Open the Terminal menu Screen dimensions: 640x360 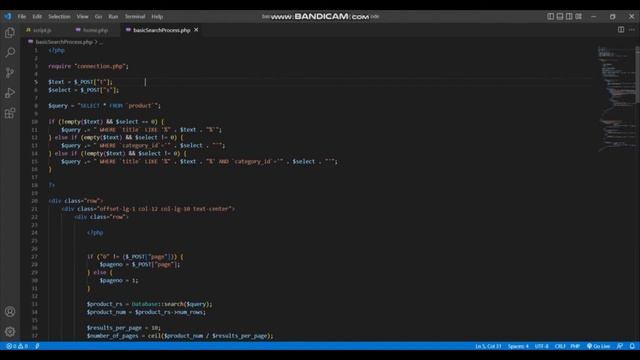(135, 17)
